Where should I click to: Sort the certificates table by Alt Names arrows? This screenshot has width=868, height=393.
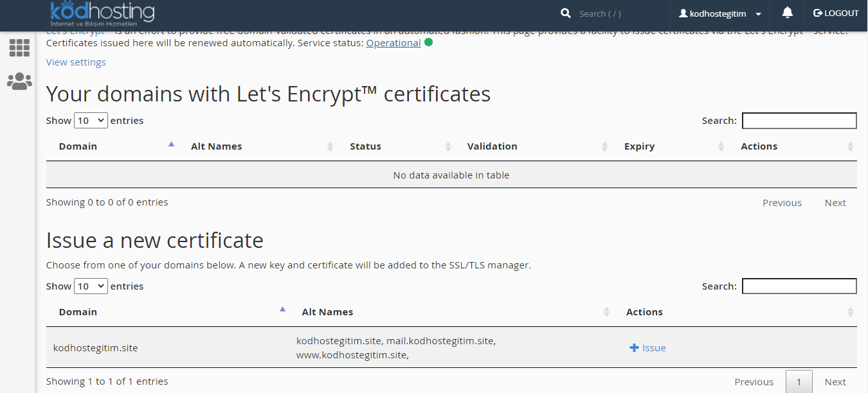click(330, 146)
